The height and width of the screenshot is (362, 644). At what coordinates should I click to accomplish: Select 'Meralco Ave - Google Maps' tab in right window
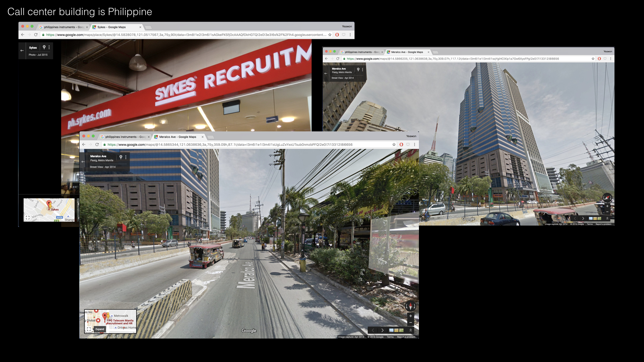coord(407,52)
